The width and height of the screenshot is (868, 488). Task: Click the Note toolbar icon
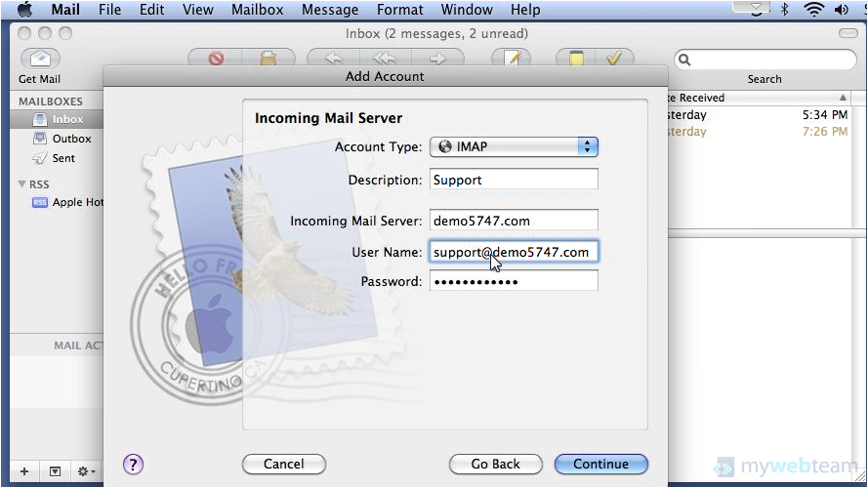(576, 59)
